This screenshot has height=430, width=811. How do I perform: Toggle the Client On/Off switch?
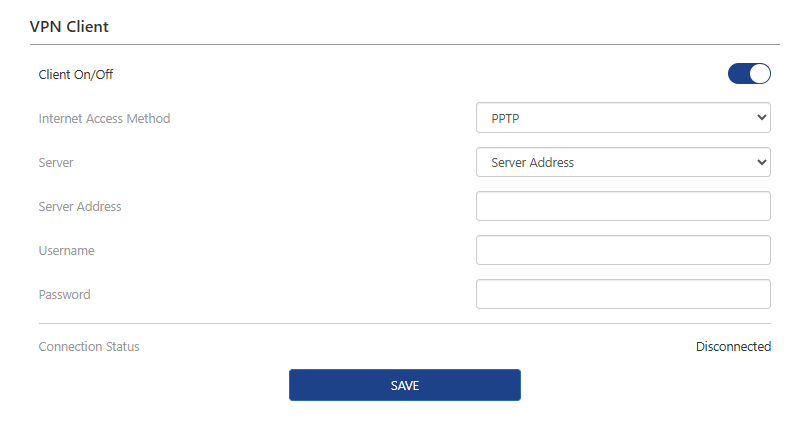coord(749,74)
